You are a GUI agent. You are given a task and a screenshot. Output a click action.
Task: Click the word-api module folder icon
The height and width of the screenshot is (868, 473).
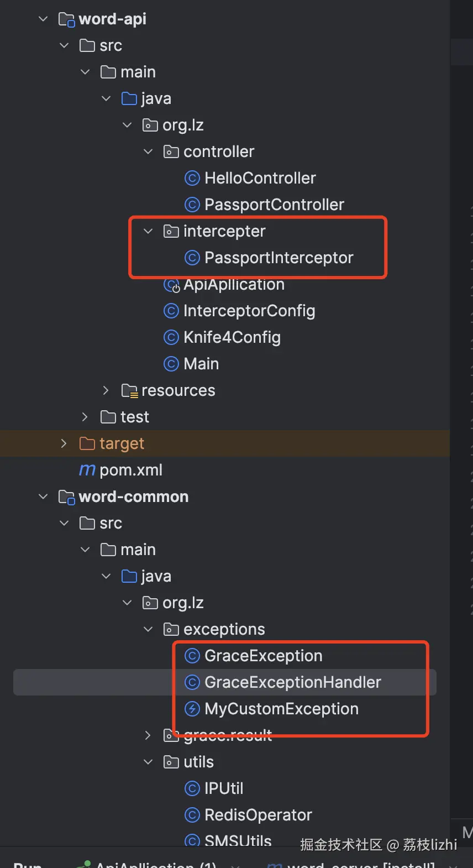(66, 19)
